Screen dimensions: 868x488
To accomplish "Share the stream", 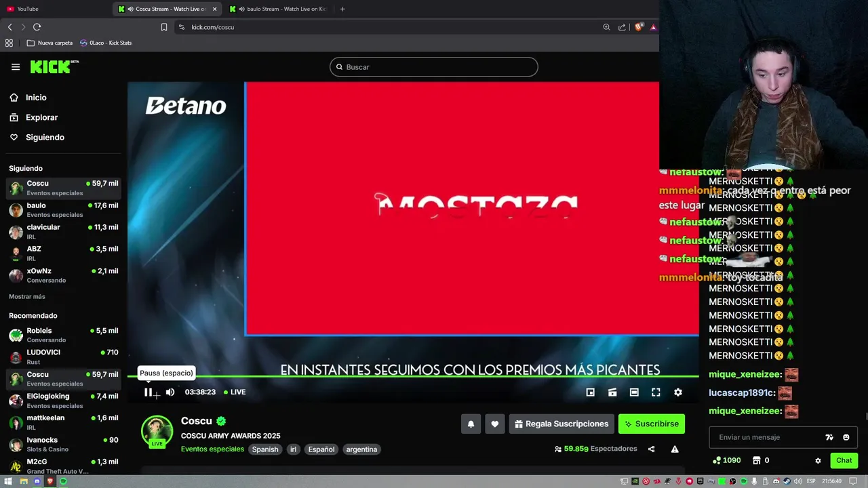I will tap(652, 449).
